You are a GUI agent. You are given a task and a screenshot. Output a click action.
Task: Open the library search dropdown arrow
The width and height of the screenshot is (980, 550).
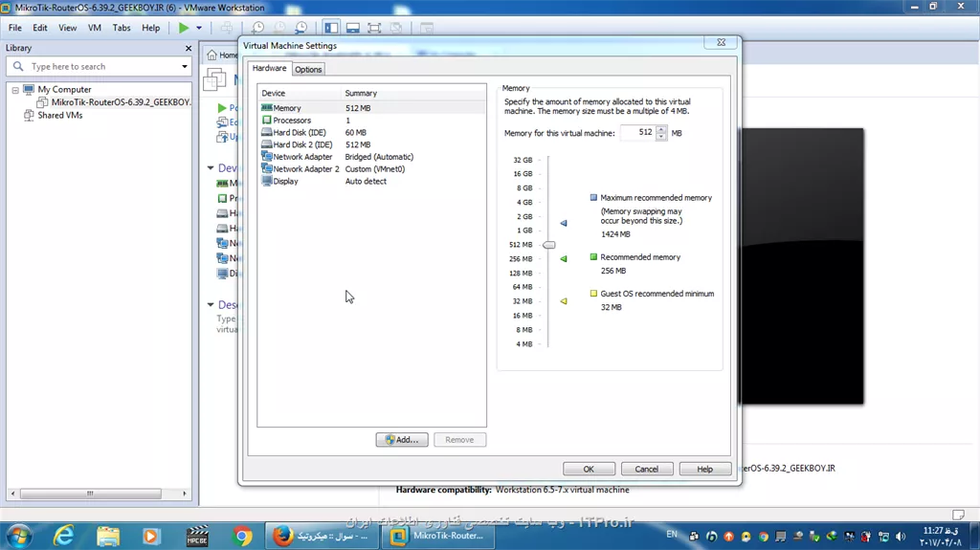(x=185, y=67)
